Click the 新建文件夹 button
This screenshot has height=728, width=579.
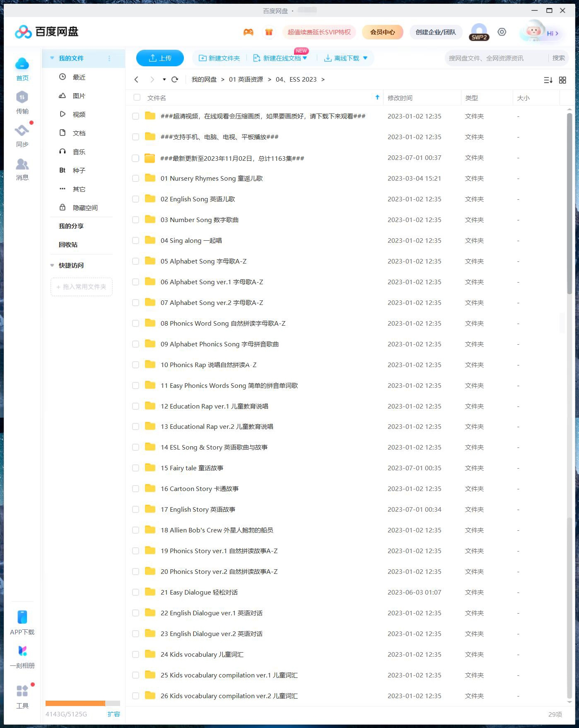click(x=220, y=58)
